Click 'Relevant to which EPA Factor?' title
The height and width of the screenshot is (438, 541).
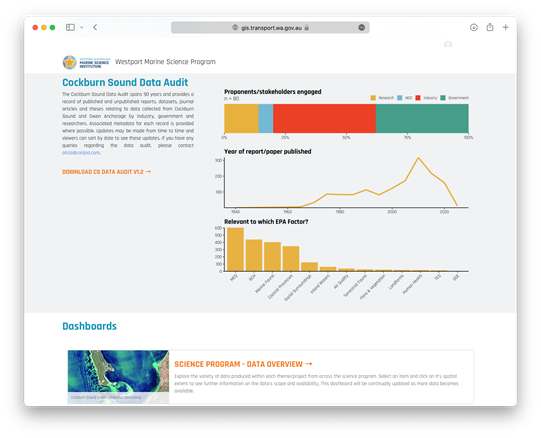[266, 222]
